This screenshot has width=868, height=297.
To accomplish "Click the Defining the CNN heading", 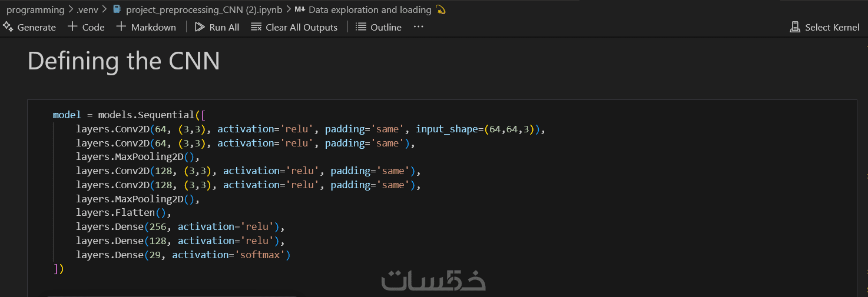I will point(124,61).
